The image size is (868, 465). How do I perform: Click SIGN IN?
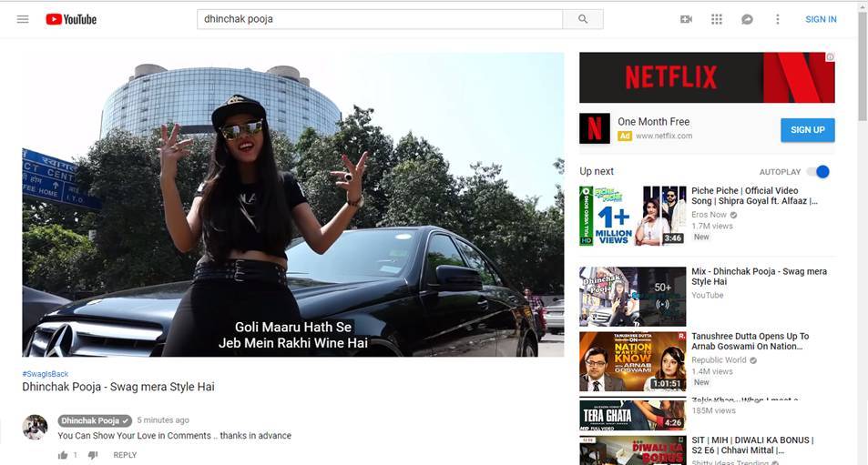click(821, 19)
